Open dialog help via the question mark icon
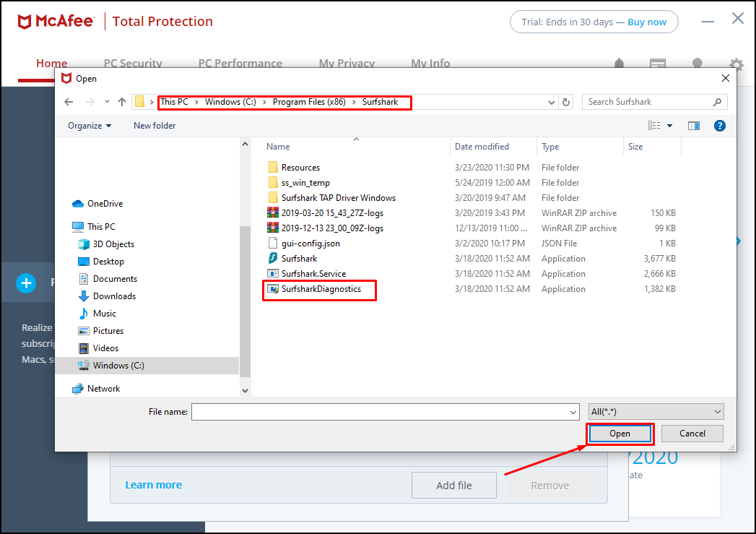This screenshot has width=756, height=534. pyautogui.click(x=719, y=125)
